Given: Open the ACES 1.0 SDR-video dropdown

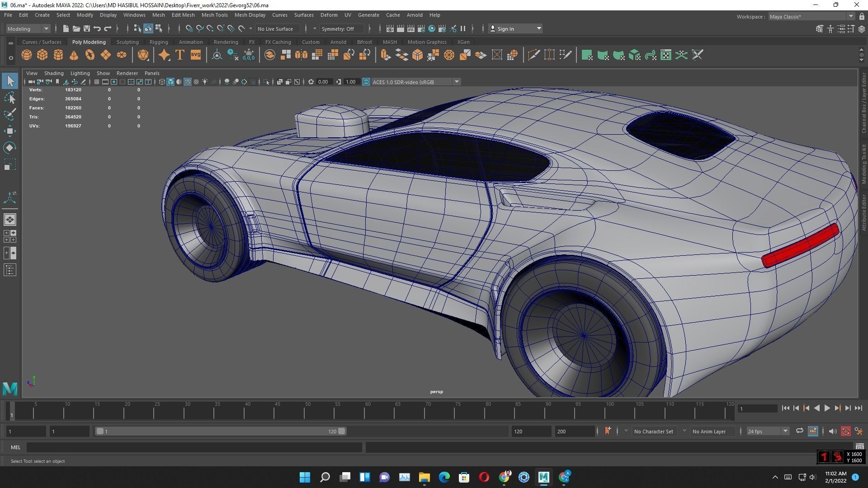Looking at the screenshot, I should coord(457,82).
